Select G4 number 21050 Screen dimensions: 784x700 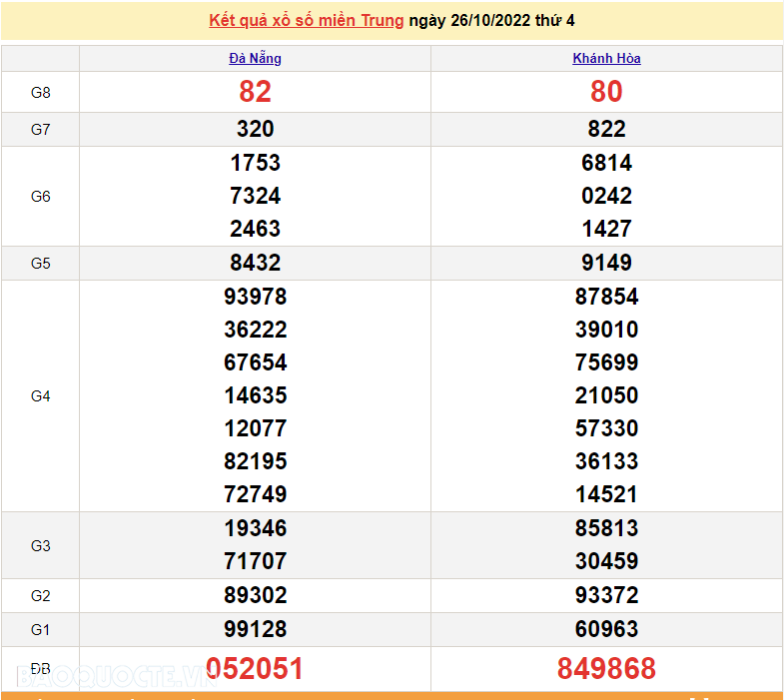[x=606, y=395]
